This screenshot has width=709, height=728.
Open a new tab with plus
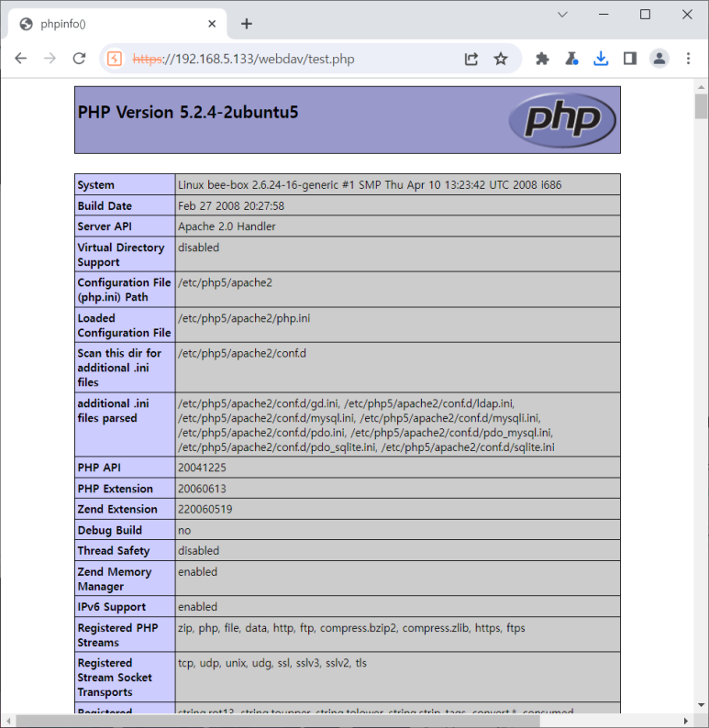[247, 24]
